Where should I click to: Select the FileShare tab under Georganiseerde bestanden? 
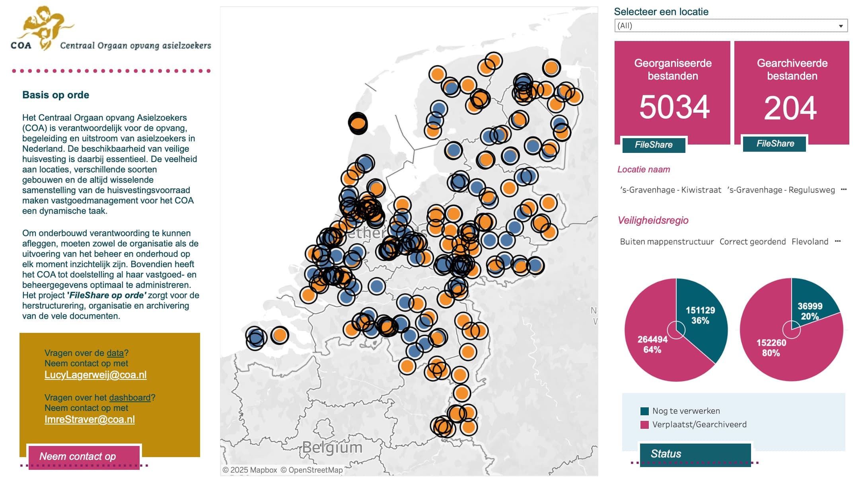coord(654,145)
